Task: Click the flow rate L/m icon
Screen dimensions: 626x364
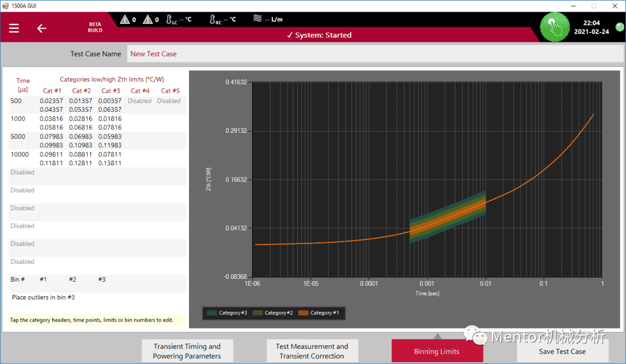Action: pyautogui.click(x=257, y=19)
